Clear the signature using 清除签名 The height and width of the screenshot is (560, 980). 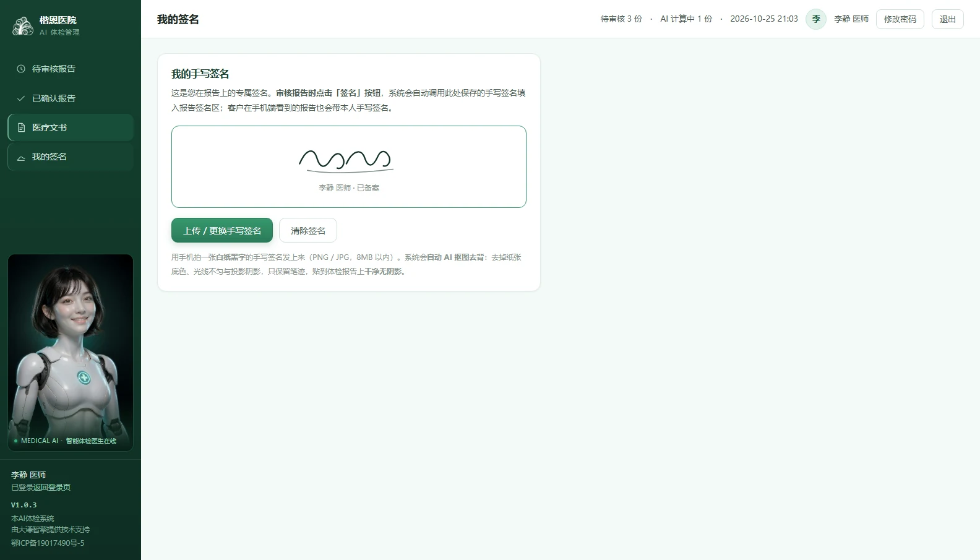click(308, 230)
